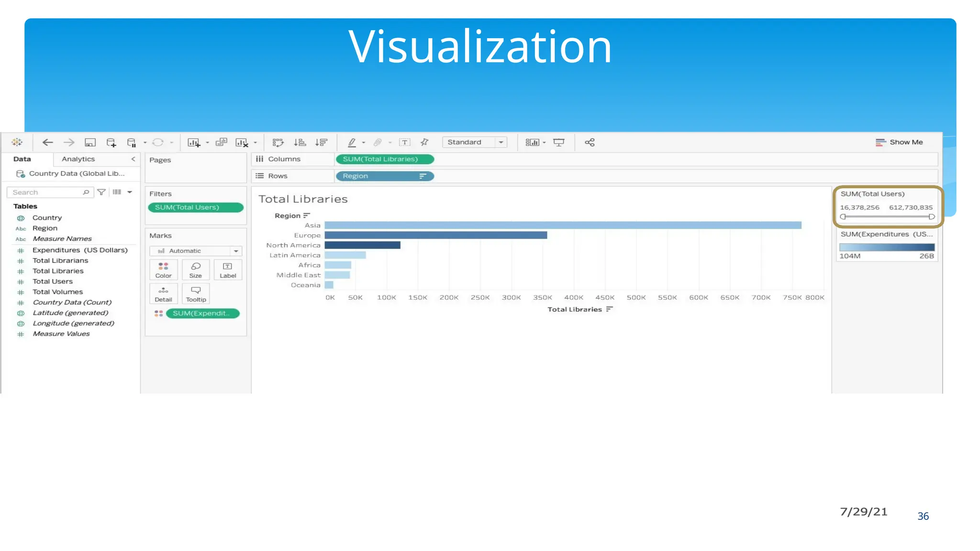Select the Measure Values field

(x=61, y=334)
